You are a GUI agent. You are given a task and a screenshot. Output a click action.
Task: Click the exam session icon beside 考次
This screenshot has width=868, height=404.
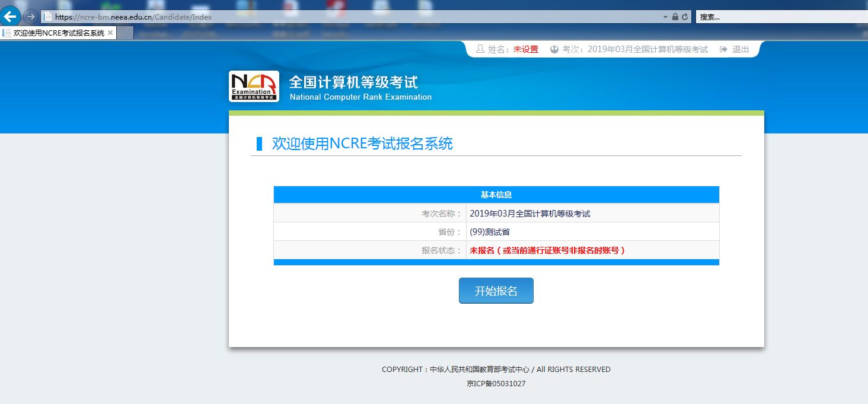click(x=554, y=49)
